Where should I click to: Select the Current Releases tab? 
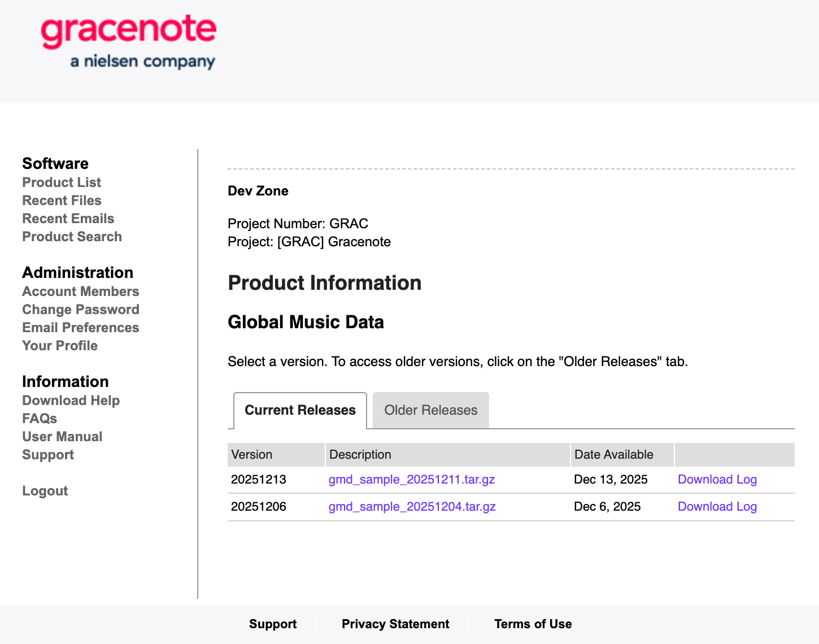pyautogui.click(x=300, y=410)
